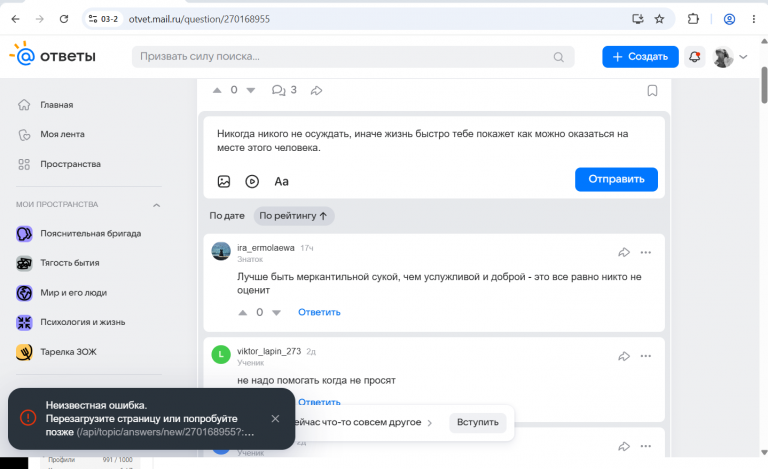Reload the current page

64,19
